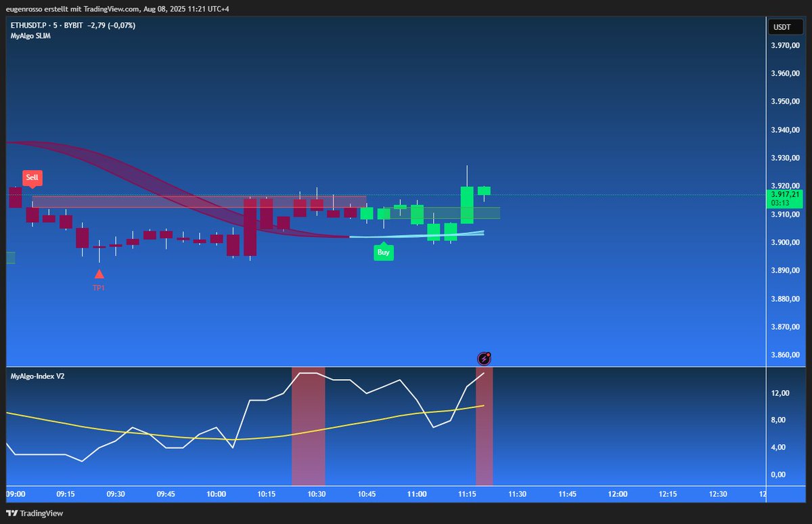Click the 10:30 time axis label
This screenshot has width=812, height=524.
(317, 494)
